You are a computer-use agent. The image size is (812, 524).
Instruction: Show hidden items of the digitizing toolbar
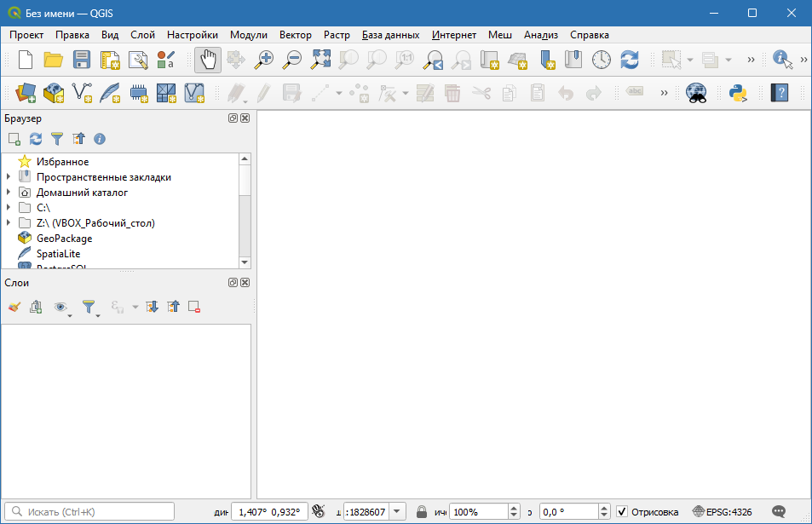point(664,93)
